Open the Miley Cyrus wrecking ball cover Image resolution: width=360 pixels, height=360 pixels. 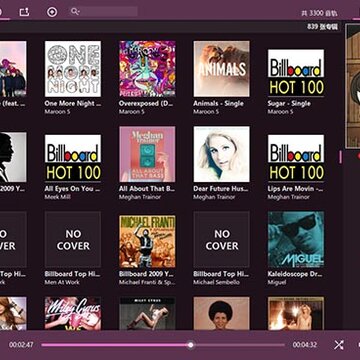pyautogui.click(x=147, y=313)
